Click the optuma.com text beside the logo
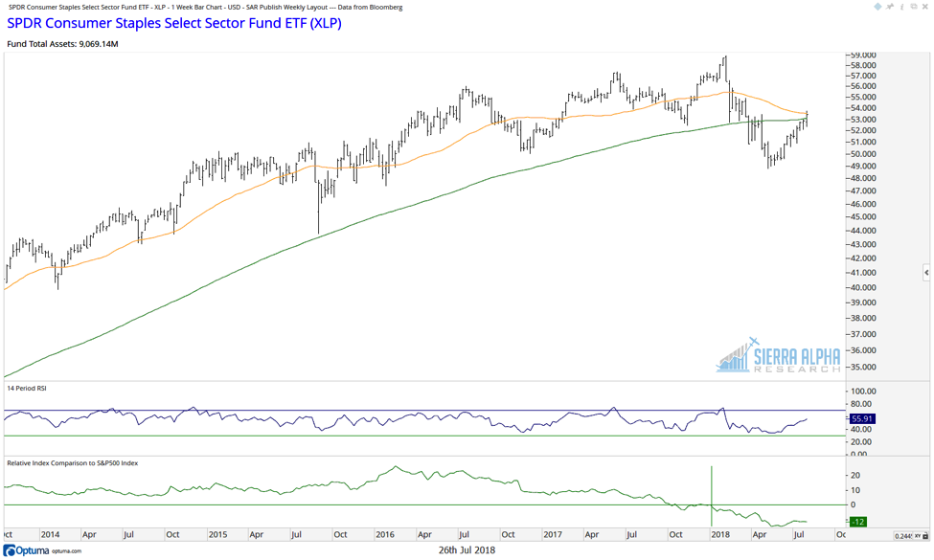Screen dimensions: 934x560 [x=66, y=551]
